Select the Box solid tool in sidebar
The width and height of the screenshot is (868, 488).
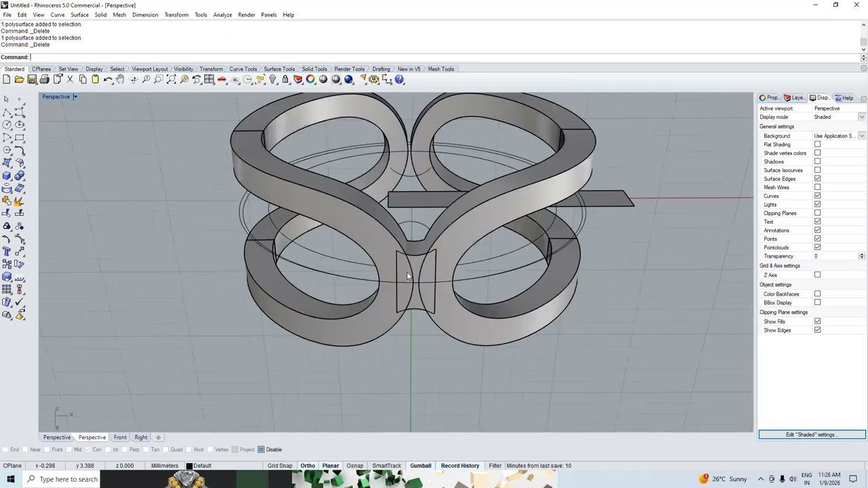click(7, 176)
